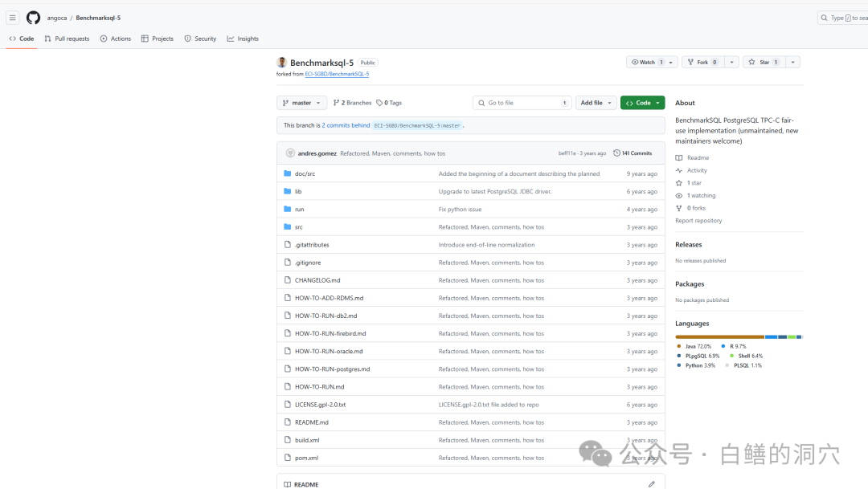Open commit 'Introduce end-of-line normalization'
868x489 pixels.
point(486,244)
